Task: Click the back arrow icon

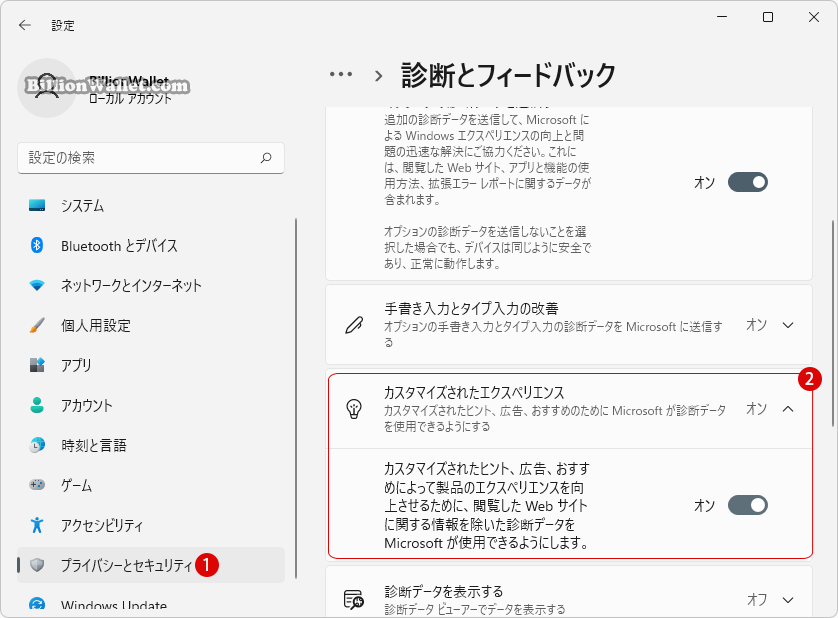Action: point(25,25)
